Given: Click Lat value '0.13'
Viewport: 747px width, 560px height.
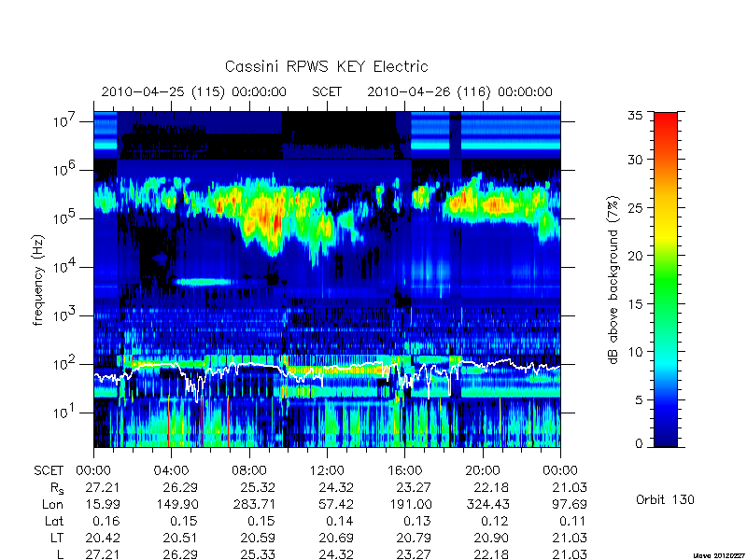Looking at the screenshot, I should (417, 521).
